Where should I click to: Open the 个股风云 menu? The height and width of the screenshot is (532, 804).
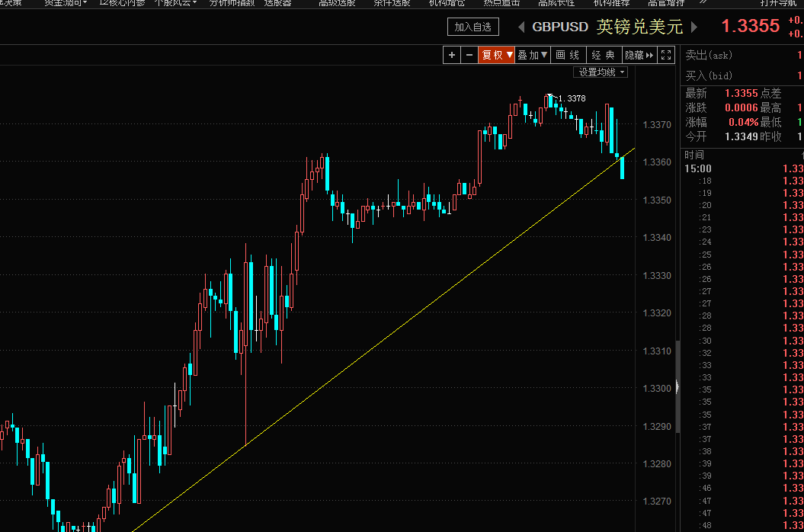coord(175,3)
